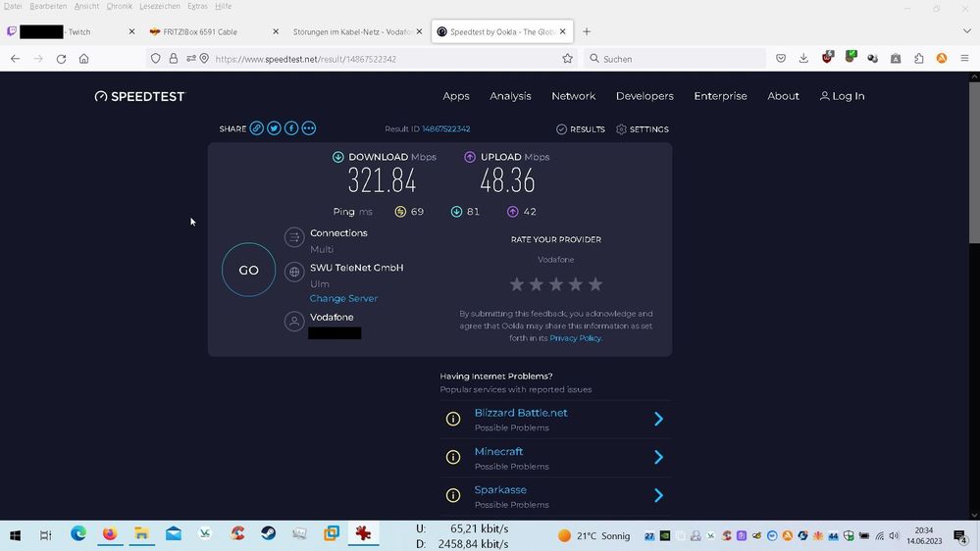Open Steam from the taskbar

tap(268, 534)
